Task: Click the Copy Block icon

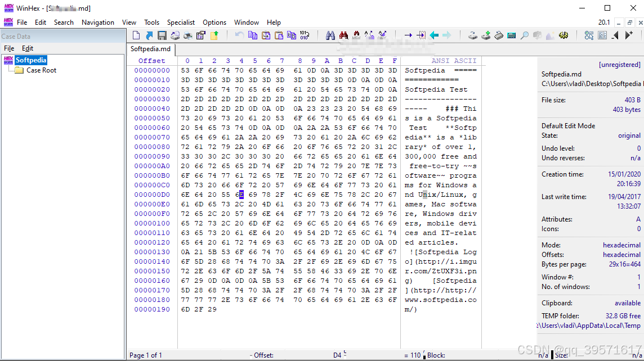Action: click(253, 35)
